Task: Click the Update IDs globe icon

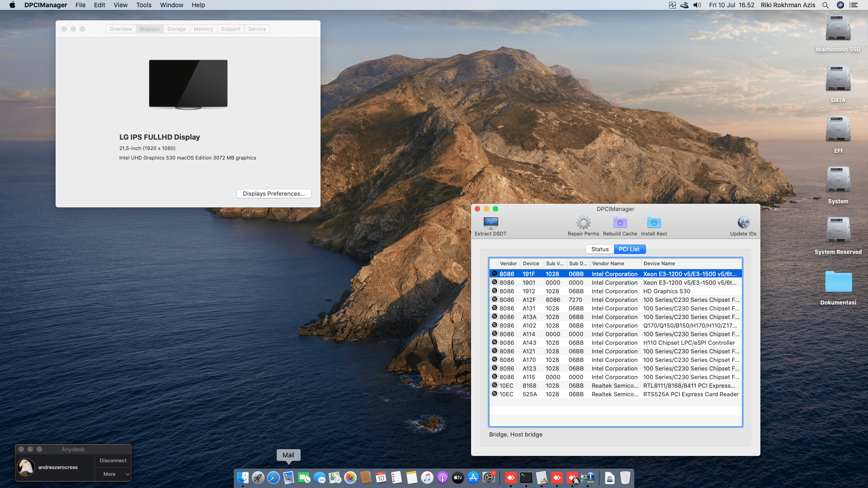Action: (743, 223)
